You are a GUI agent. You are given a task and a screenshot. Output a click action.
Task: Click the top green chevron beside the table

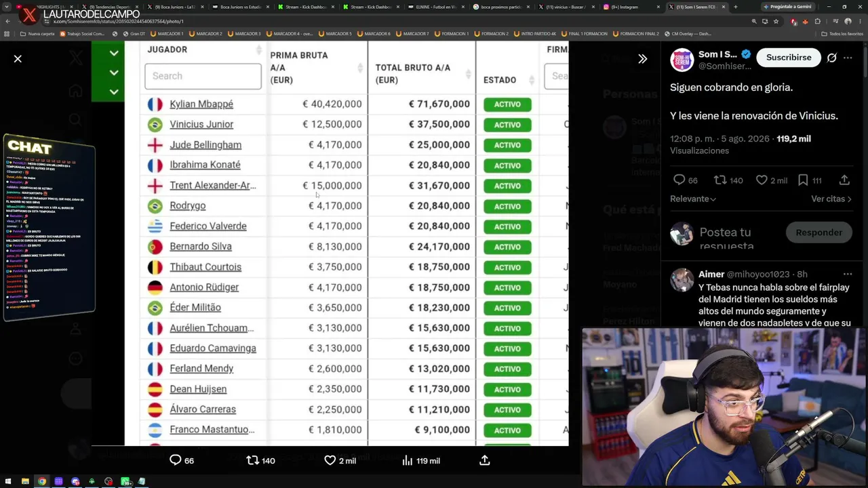[x=114, y=53]
